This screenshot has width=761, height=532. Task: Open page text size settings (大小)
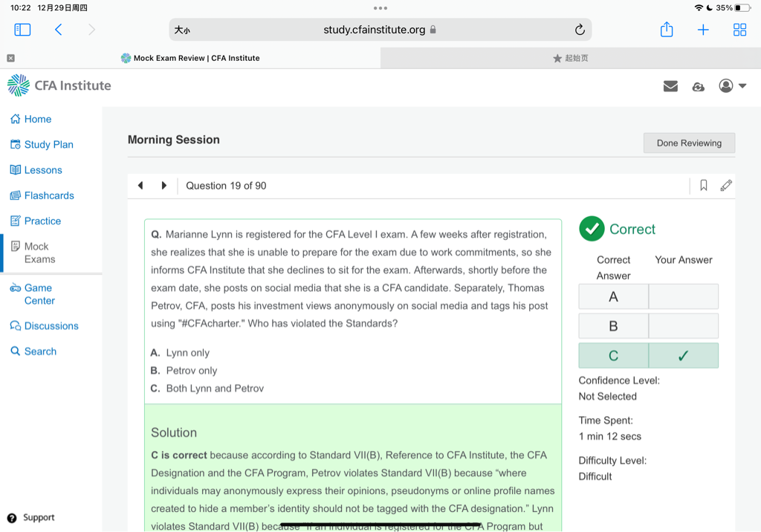pyautogui.click(x=182, y=30)
